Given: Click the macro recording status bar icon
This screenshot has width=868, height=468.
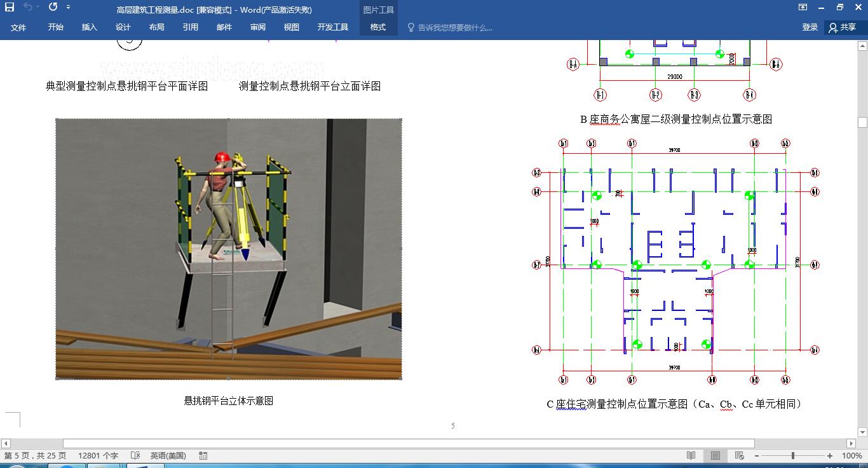Looking at the screenshot, I should click(203, 455).
